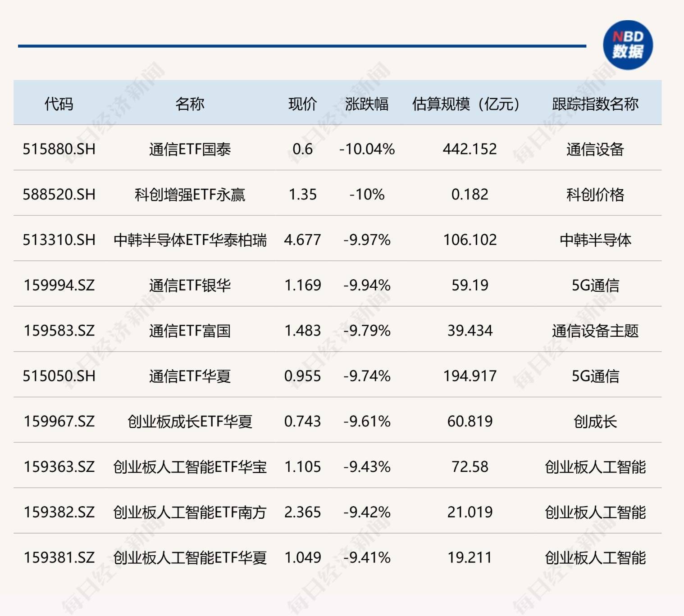This screenshot has width=684, height=616.
Task: Click the change value -10.04%
Action: [x=367, y=149]
